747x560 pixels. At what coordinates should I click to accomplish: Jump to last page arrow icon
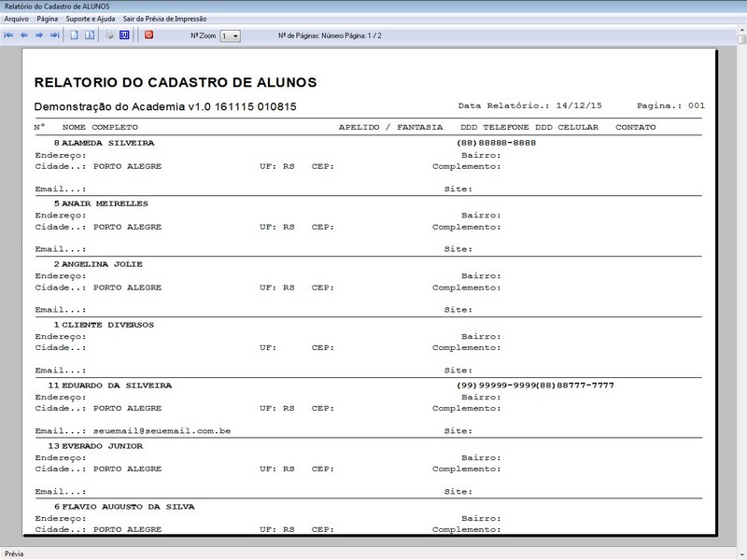coord(54,35)
